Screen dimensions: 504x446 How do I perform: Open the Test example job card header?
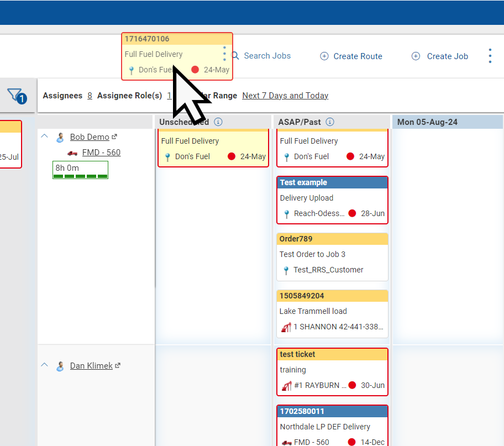pyautogui.click(x=332, y=182)
